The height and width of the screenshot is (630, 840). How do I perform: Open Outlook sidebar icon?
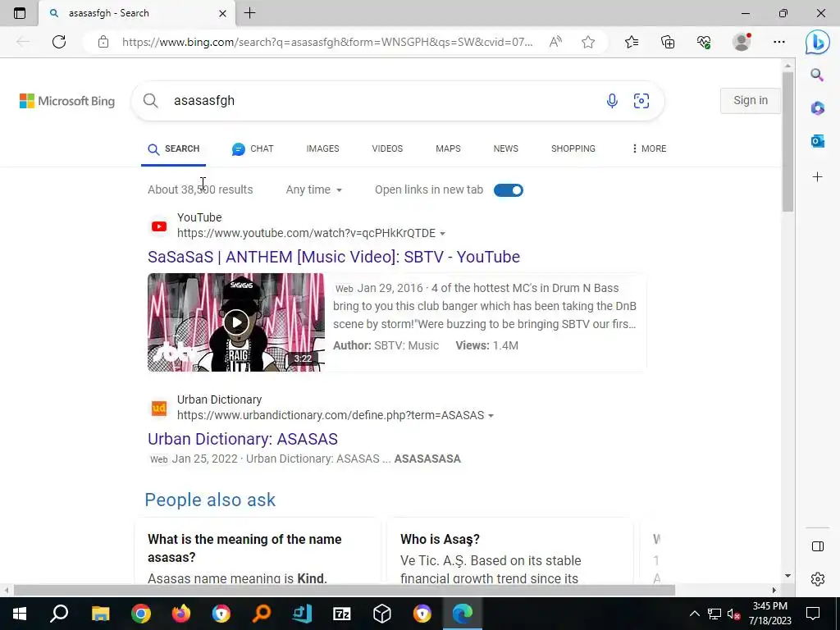point(818,141)
